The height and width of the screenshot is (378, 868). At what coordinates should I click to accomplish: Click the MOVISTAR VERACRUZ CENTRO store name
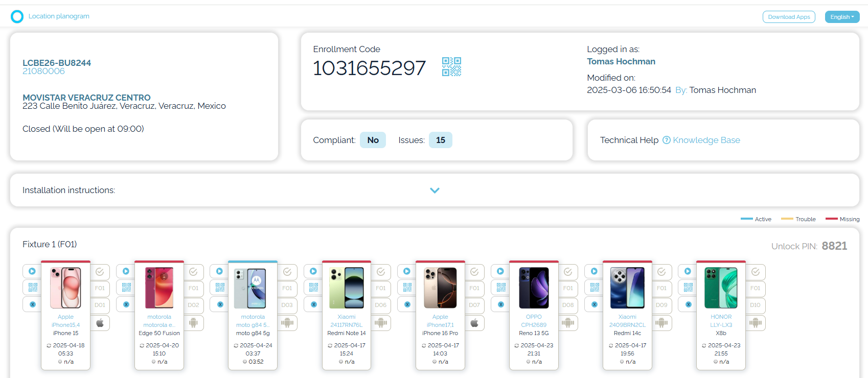coord(86,98)
